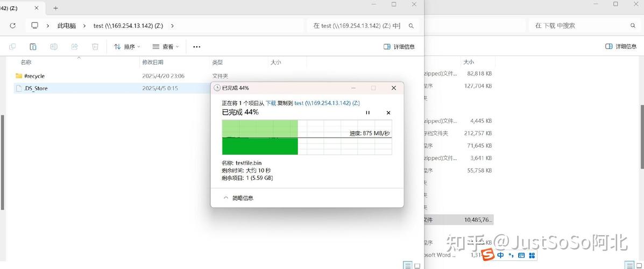
Task: Click the Sogou S input method logo
Action: pos(488,255)
